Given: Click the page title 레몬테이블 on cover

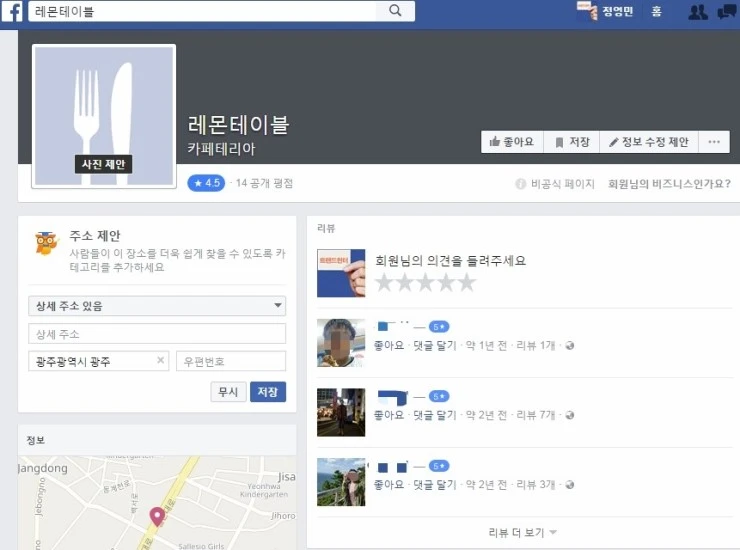Looking at the screenshot, I should (x=238, y=125).
